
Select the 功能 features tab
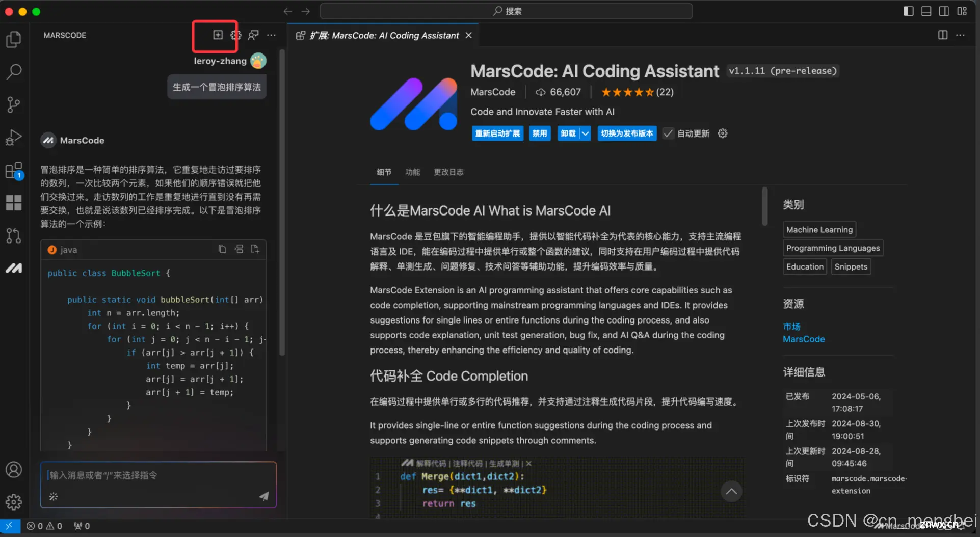coord(413,172)
